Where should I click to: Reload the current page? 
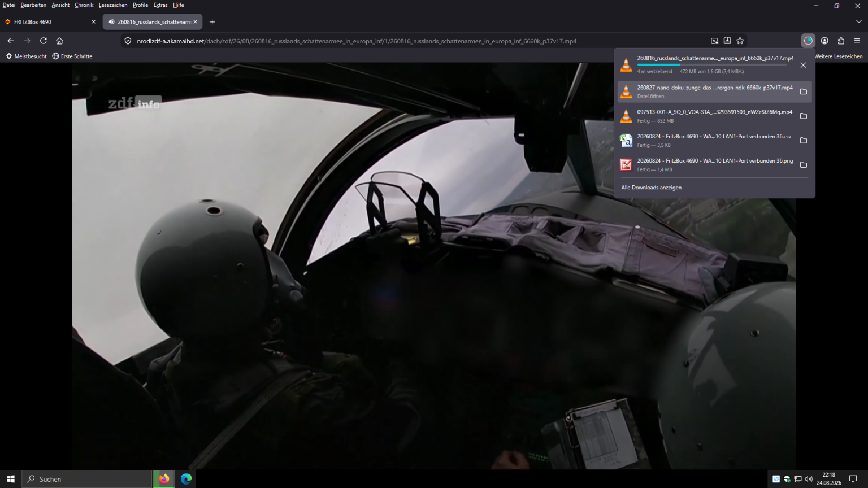click(x=44, y=41)
